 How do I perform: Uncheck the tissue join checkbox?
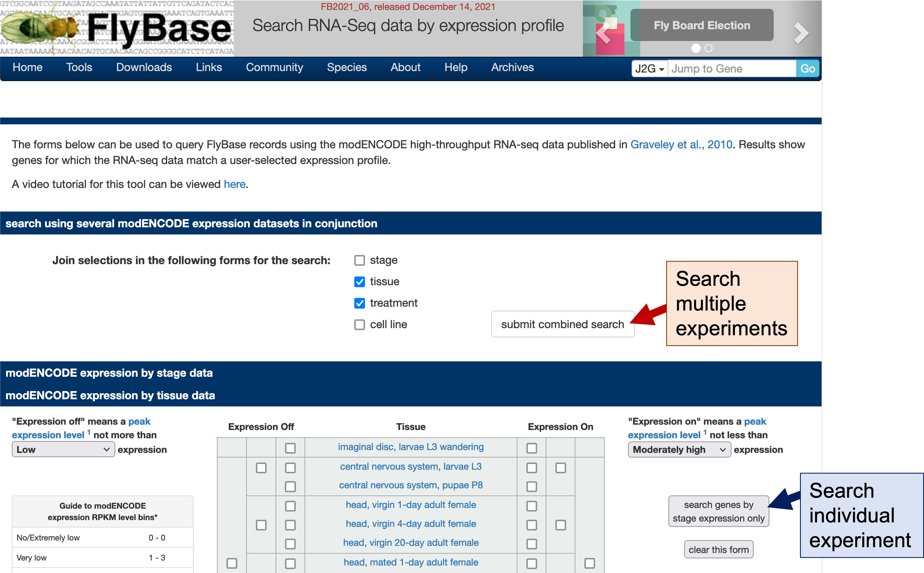click(x=359, y=282)
